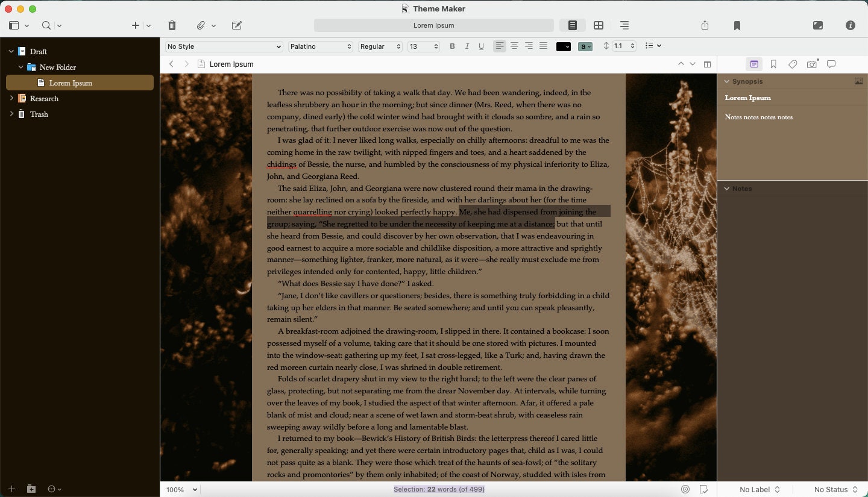Open the Keywords inspector pane
Viewport: 868px width, 497px height.
click(x=793, y=64)
